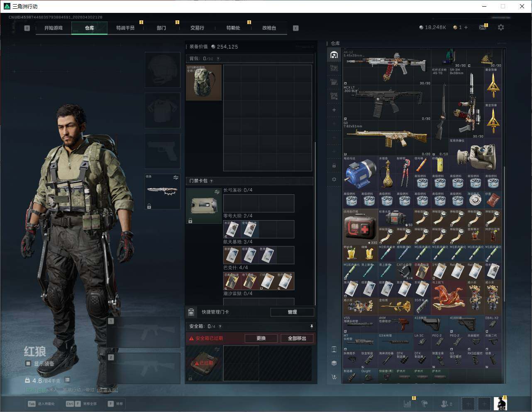The height and width of the screenshot is (412, 532).
Task: Show help for 背包 capacity
Action: 218,59
